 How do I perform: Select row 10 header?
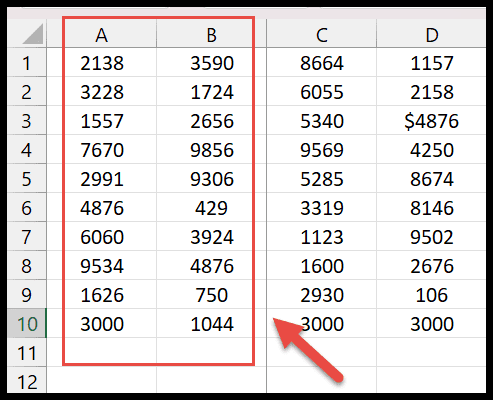[27, 323]
